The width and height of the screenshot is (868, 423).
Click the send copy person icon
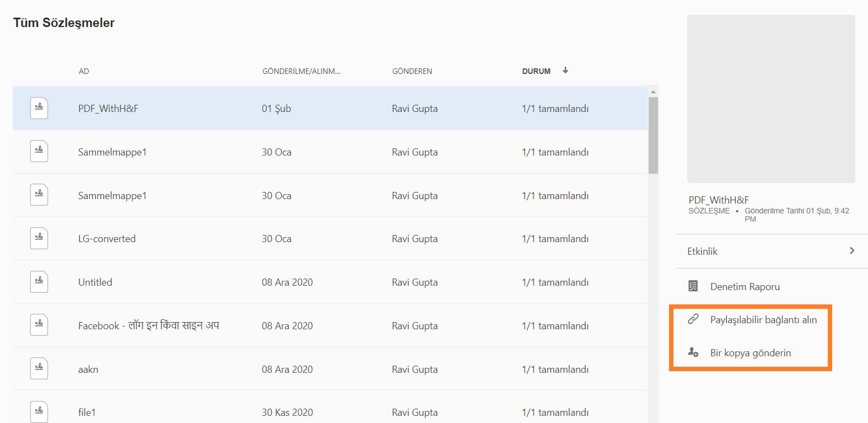693,352
